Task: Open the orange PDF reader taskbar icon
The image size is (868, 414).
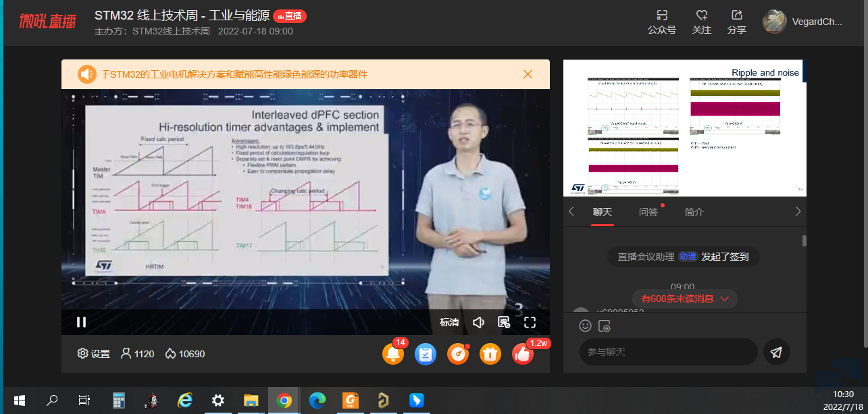Action: [350, 400]
